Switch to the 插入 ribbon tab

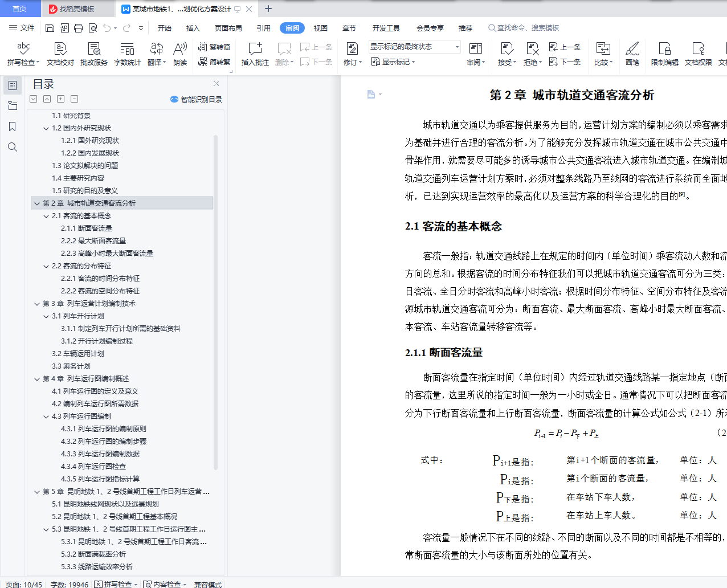tap(193, 28)
